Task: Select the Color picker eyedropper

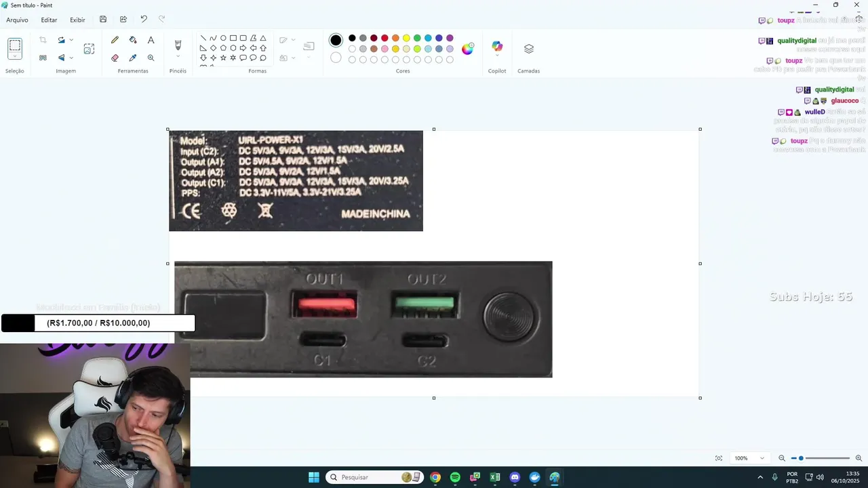Action: pyautogui.click(x=133, y=58)
